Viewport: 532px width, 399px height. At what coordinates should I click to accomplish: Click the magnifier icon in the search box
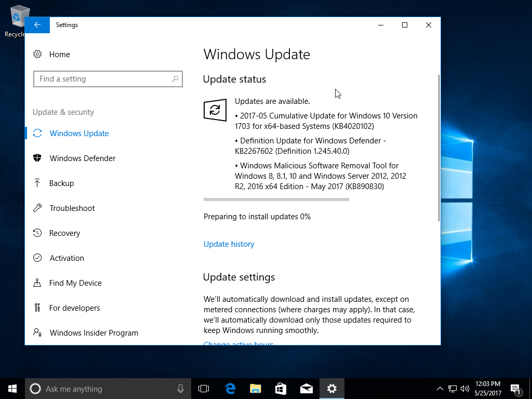175,79
